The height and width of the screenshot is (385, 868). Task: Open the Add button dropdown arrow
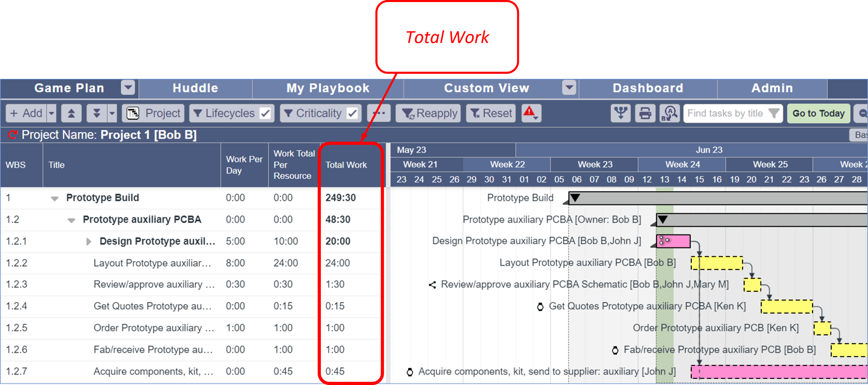tap(51, 113)
